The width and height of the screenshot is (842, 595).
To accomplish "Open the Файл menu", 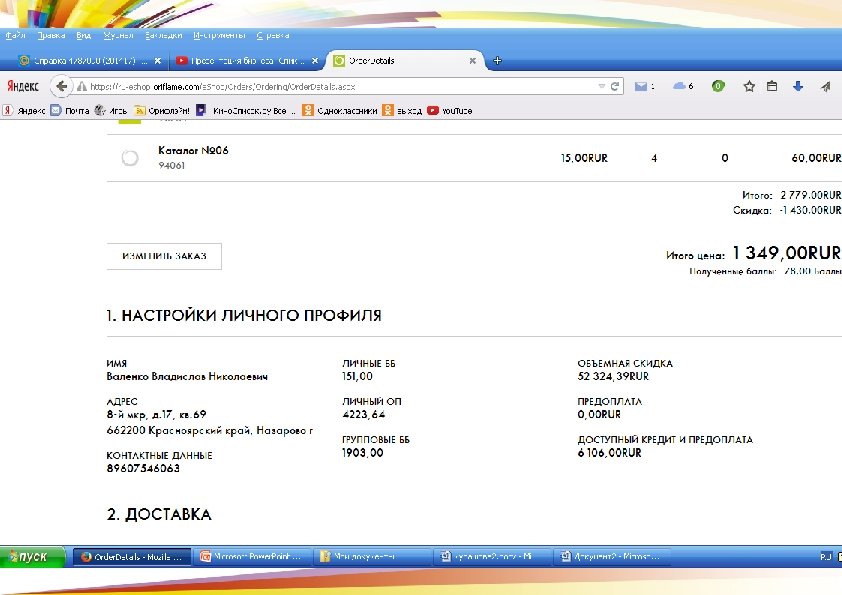I will (x=16, y=35).
